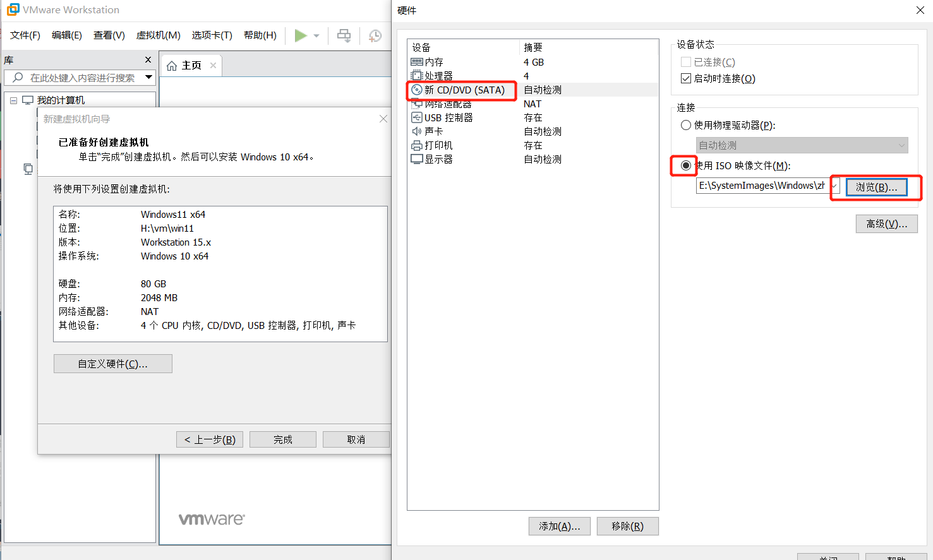Open the power options dropdown arrow beside play
The height and width of the screenshot is (560, 933).
(x=316, y=36)
